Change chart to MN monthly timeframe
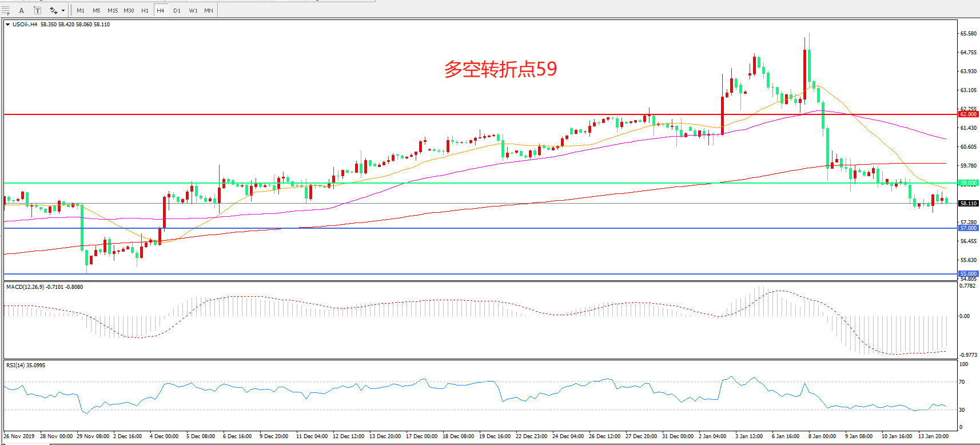The image size is (980, 445). (209, 10)
